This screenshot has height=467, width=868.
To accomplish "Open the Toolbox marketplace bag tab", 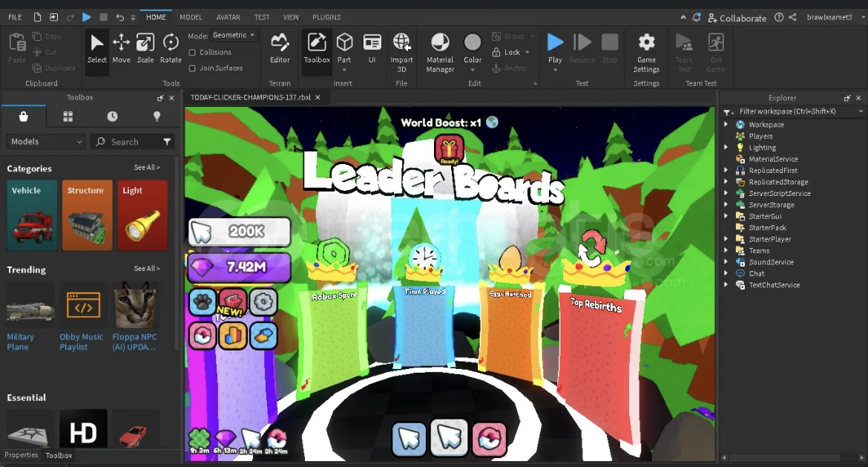I will tap(23, 117).
